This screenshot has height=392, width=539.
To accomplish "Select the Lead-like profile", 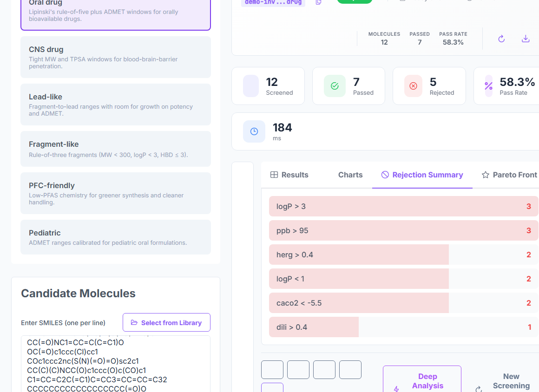I will click(x=116, y=105).
